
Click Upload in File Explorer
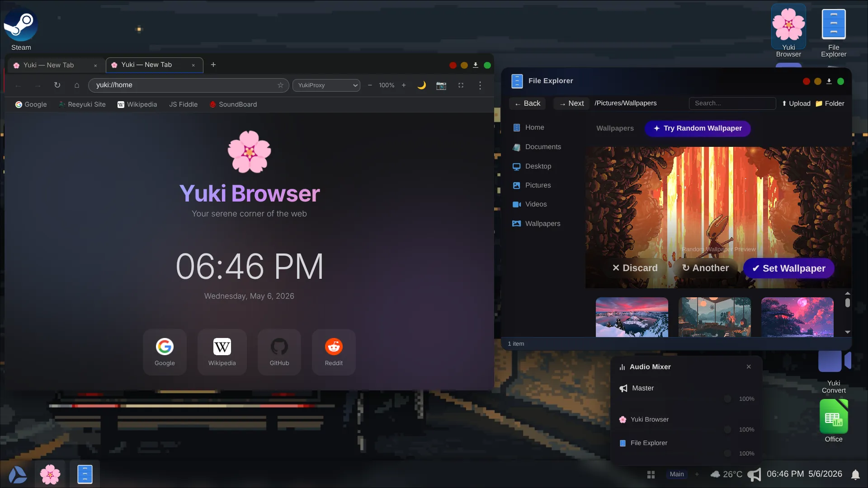tap(796, 103)
